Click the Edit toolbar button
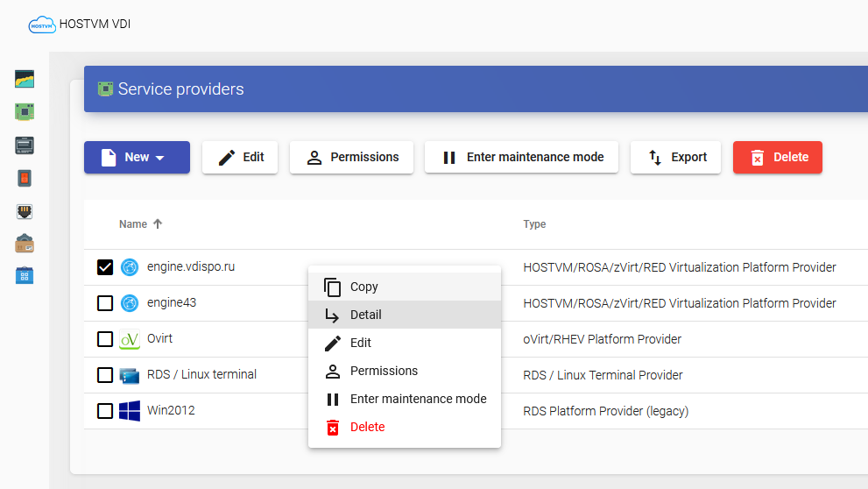 point(240,157)
